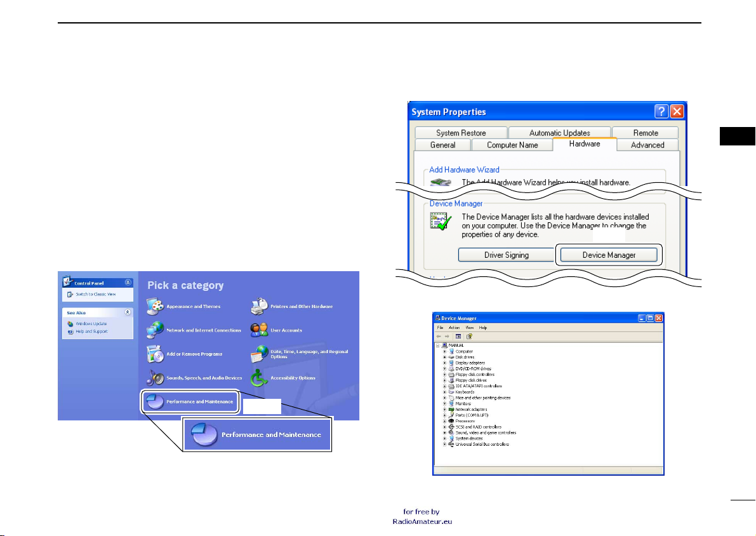
Task: Open the User Accounts icon
Action: (260, 330)
